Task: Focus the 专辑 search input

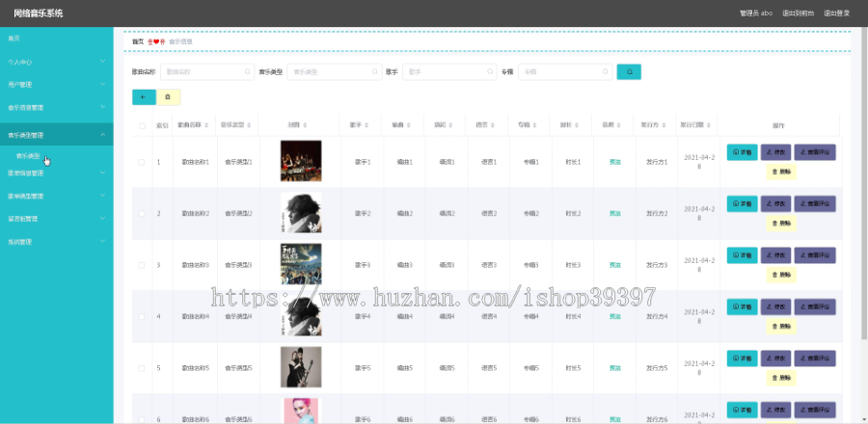Action: pyautogui.click(x=566, y=72)
